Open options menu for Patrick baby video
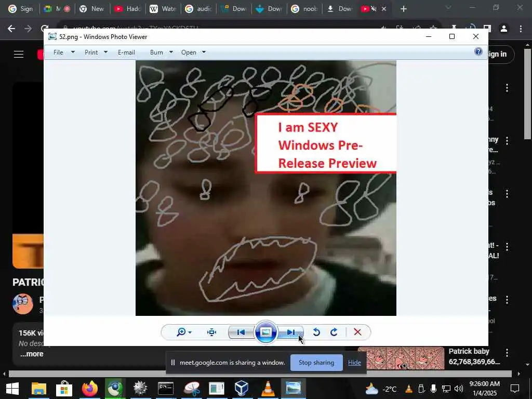Viewport: 532px width, 399px height. [x=507, y=353]
